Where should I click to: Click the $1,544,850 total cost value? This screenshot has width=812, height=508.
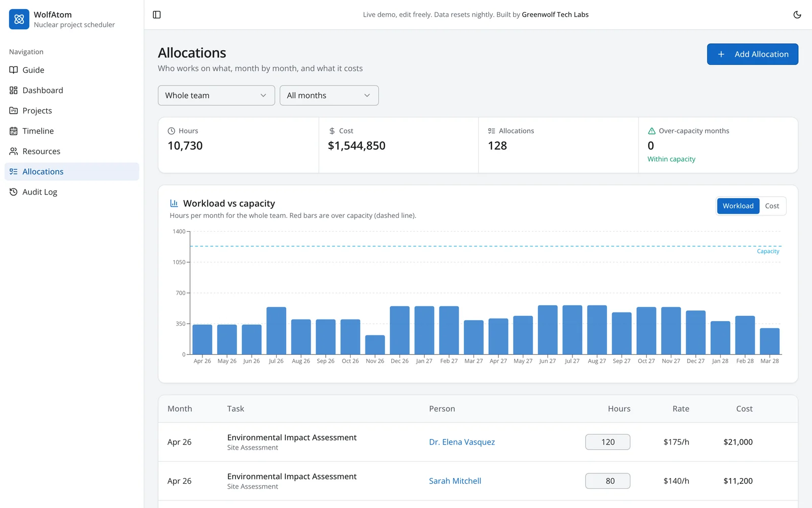click(357, 146)
